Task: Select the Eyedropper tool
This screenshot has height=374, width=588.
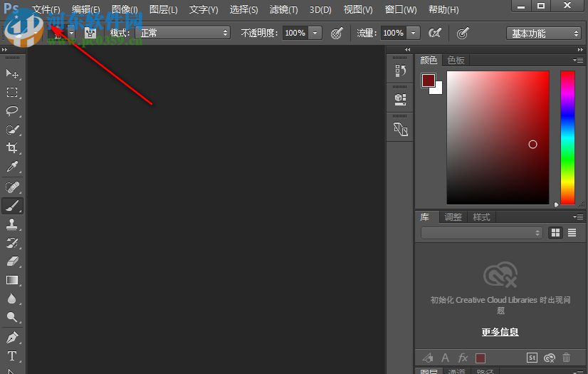Action: pos(12,167)
